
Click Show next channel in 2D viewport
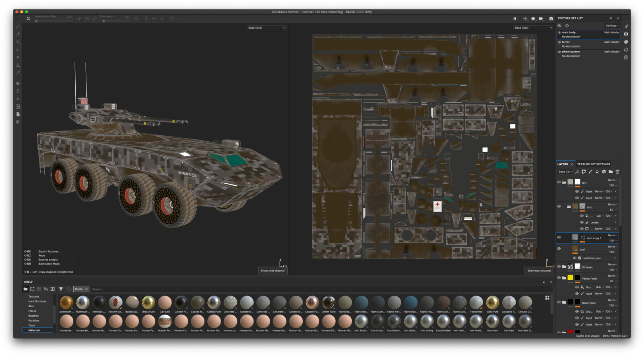tap(539, 271)
